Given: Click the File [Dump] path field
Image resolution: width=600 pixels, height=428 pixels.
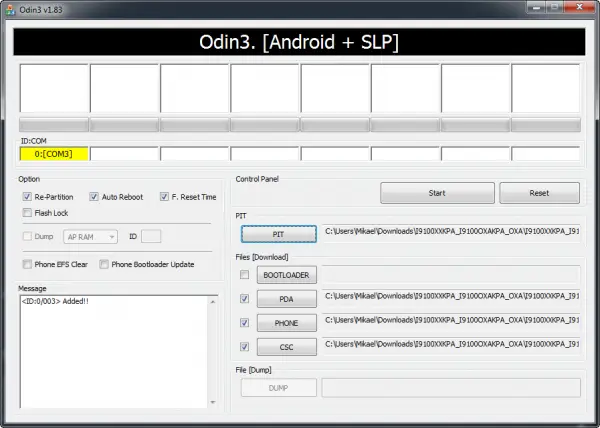Looking at the screenshot, I should [451, 388].
